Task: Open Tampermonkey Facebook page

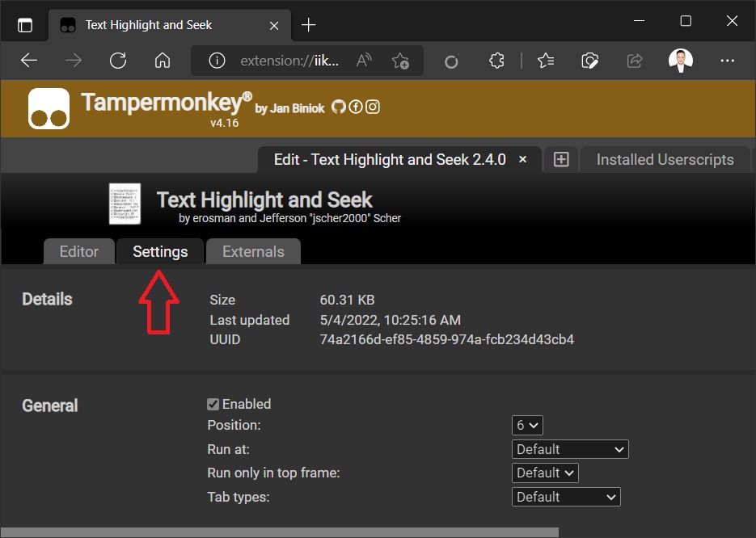Action: (x=355, y=107)
